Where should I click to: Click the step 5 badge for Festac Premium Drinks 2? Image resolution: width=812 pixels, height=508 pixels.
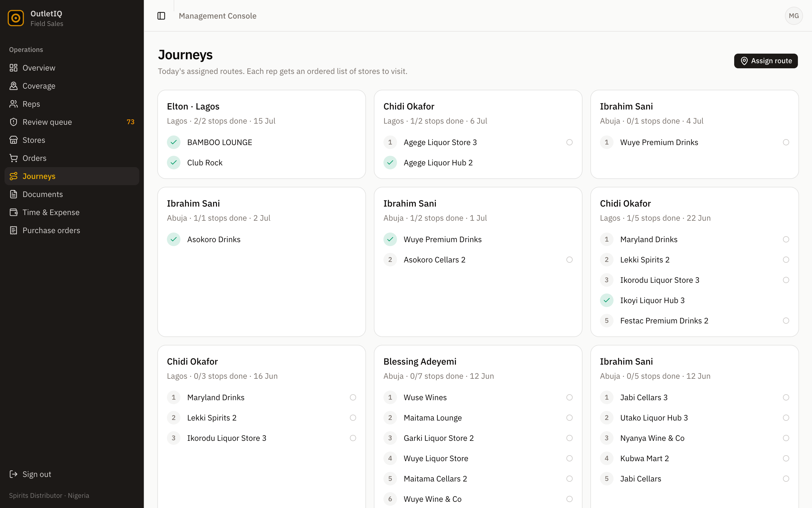pyautogui.click(x=606, y=321)
